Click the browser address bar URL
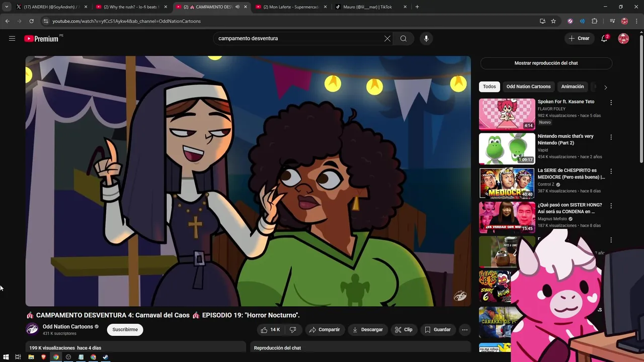Screen dimensions: 644x362 coord(126,21)
